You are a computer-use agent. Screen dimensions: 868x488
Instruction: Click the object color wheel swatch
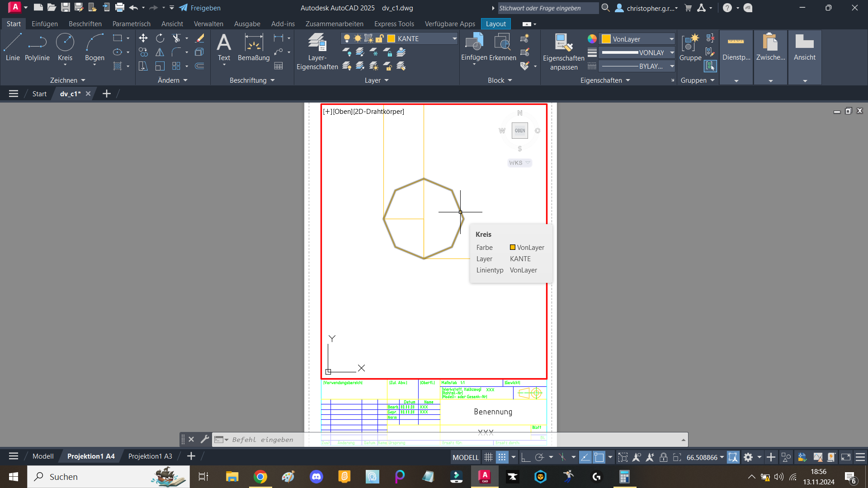tap(592, 39)
